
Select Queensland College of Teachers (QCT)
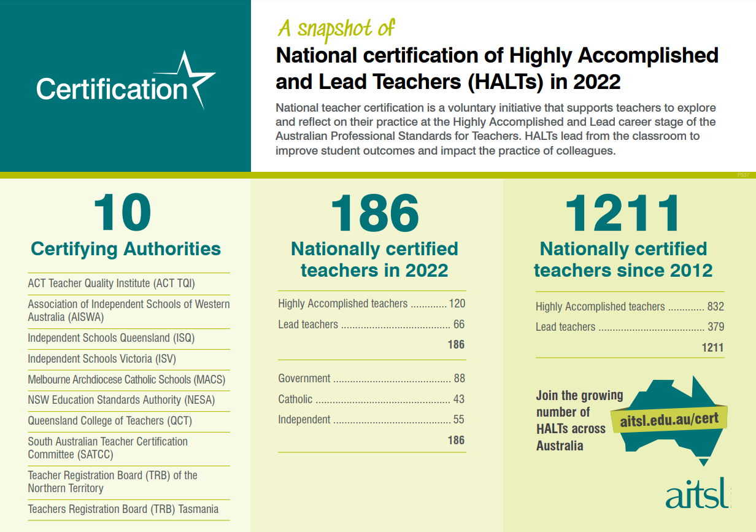coord(110,421)
